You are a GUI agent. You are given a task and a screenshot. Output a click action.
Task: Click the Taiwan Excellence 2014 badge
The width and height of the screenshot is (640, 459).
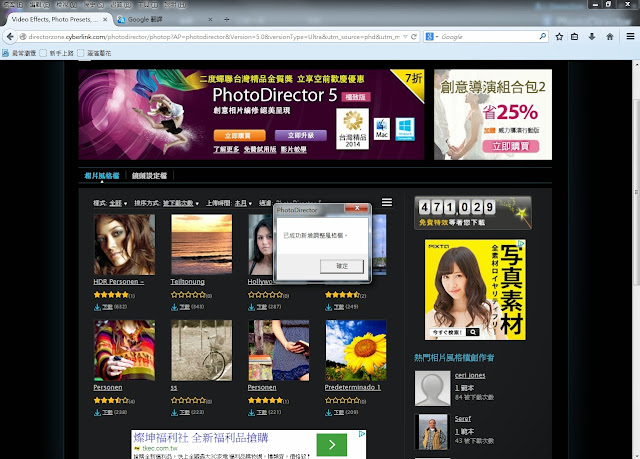[x=353, y=129]
